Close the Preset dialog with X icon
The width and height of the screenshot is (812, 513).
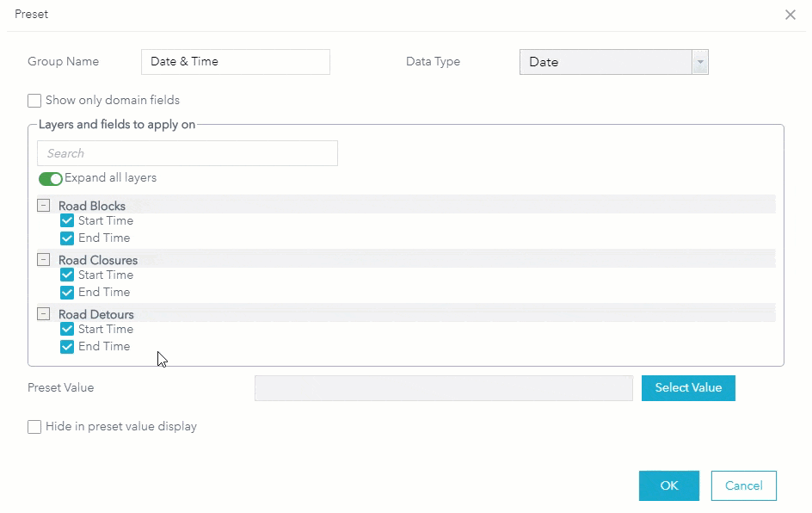790,15
